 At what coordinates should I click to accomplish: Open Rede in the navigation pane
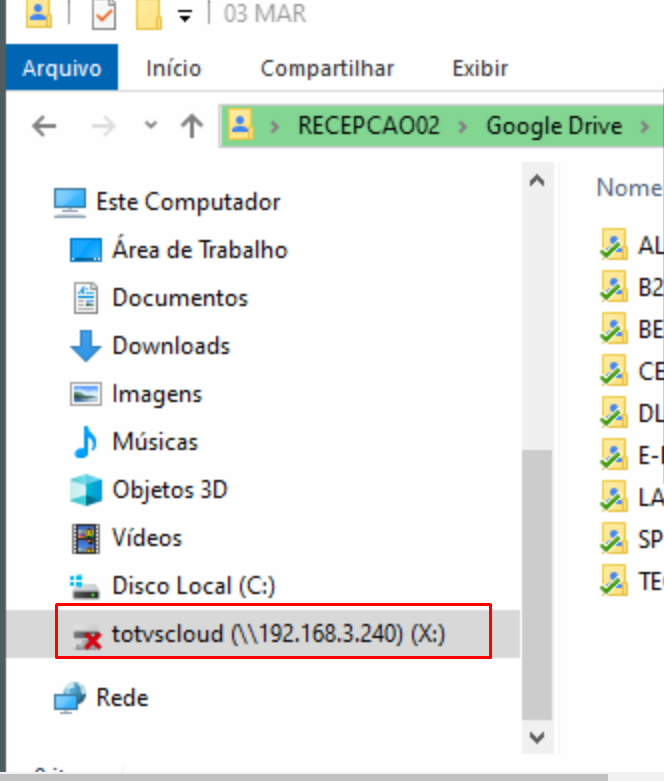coord(122,698)
